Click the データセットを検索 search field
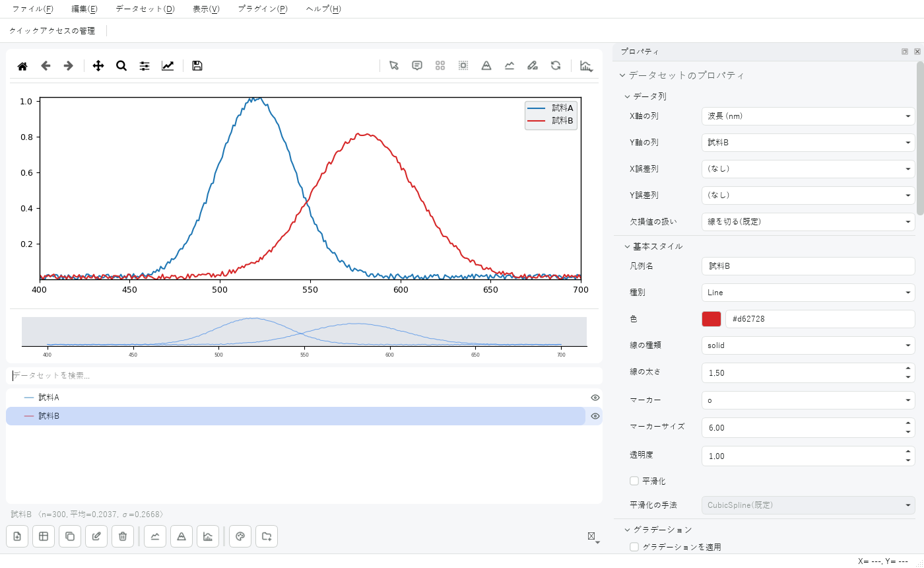 tap(304, 376)
